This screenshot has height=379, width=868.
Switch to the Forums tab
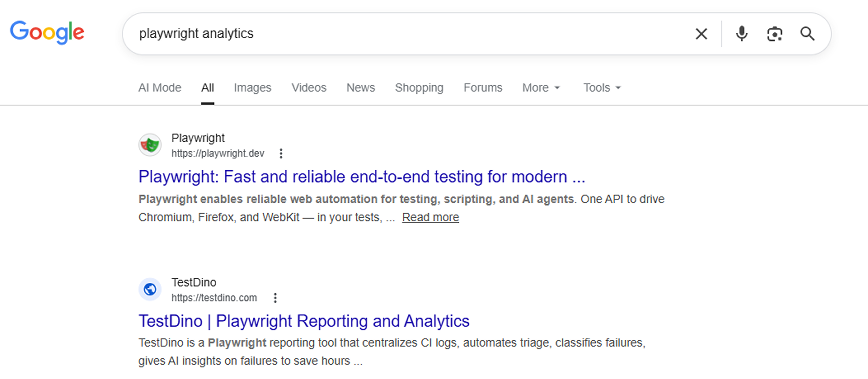point(483,88)
